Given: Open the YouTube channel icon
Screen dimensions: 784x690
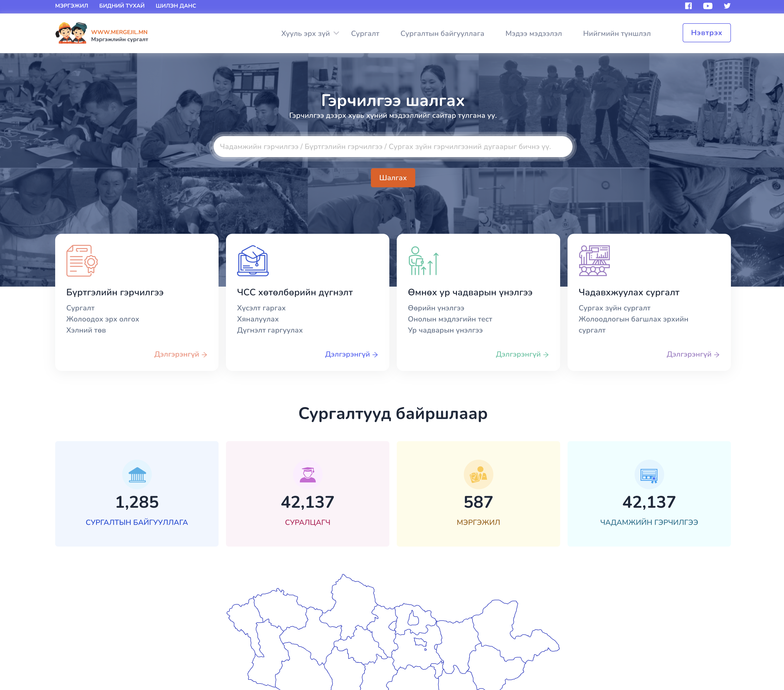Looking at the screenshot, I should pos(708,6).
